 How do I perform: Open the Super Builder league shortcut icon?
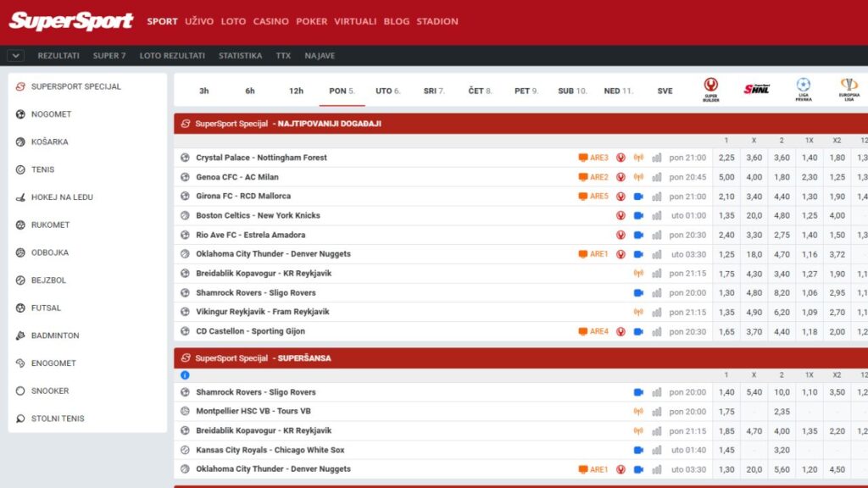[x=711, y=90]
